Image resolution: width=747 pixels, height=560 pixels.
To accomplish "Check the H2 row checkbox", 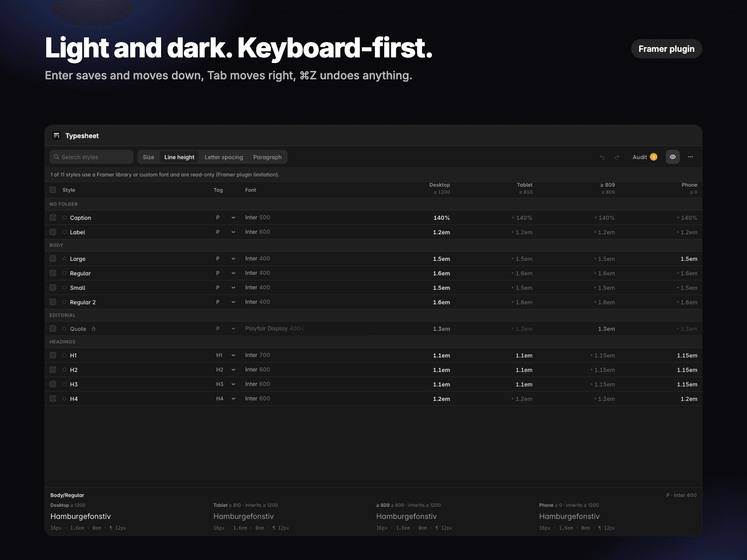I will [53, 370].
